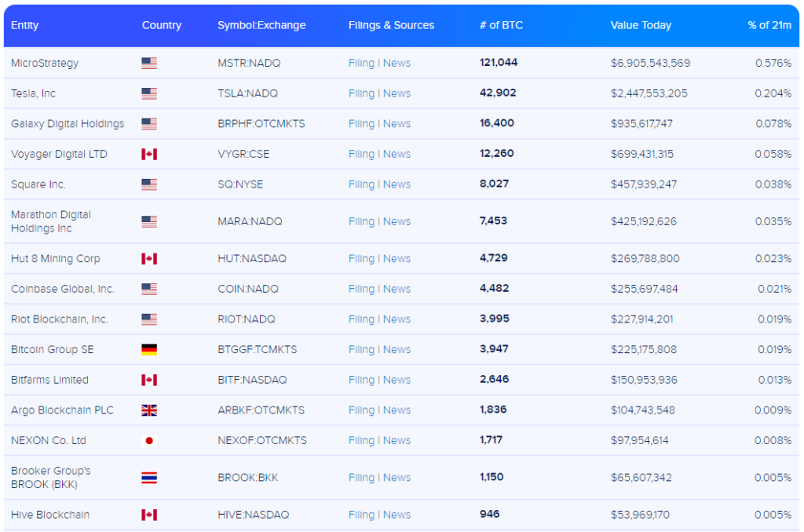Open News link for Riot Blockchain, Inc.
The width and height of the screenshot is (804, 532).
coord(397,319)
